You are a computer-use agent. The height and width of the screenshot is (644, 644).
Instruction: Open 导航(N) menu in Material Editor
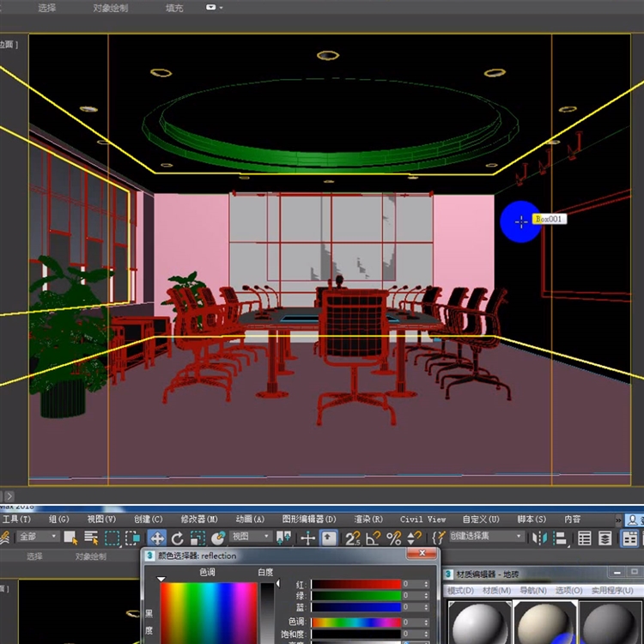coord(532,590)
